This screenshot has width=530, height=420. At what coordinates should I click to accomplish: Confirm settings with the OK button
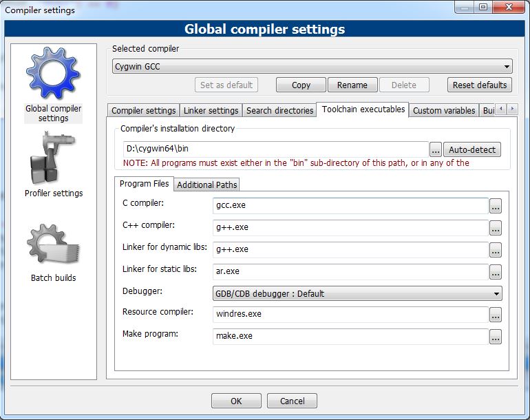(236, 401)
